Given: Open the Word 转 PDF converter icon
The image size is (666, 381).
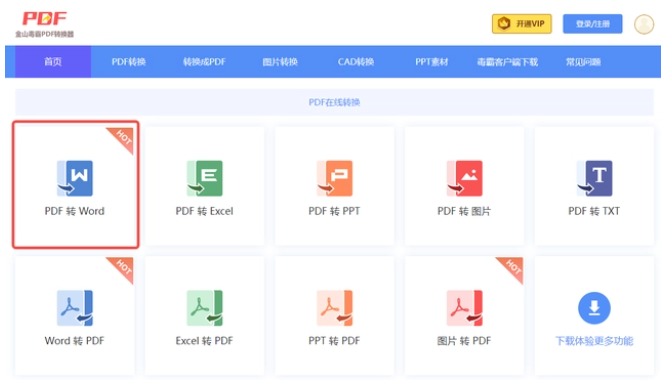Looking at the screenshot, I should (x=75, y=308).
